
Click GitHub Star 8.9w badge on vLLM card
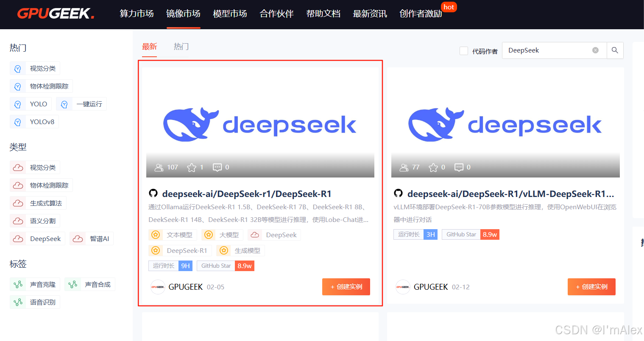pos(471,234)
